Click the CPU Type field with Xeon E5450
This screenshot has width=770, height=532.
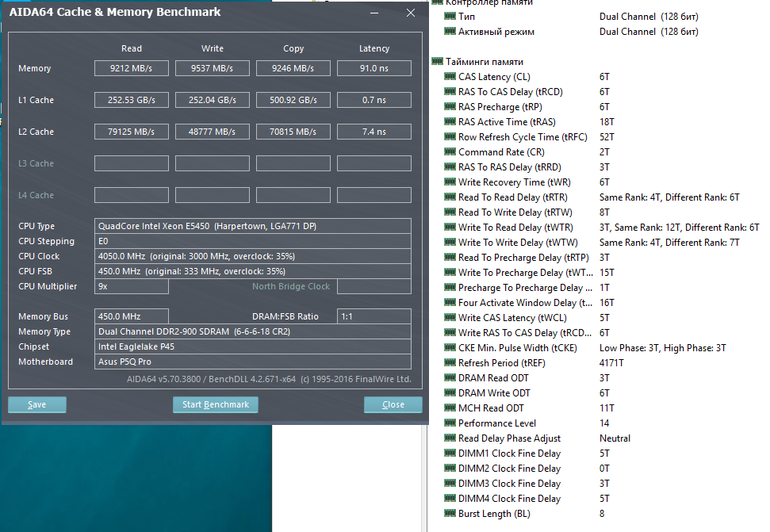tap(253, 226)
